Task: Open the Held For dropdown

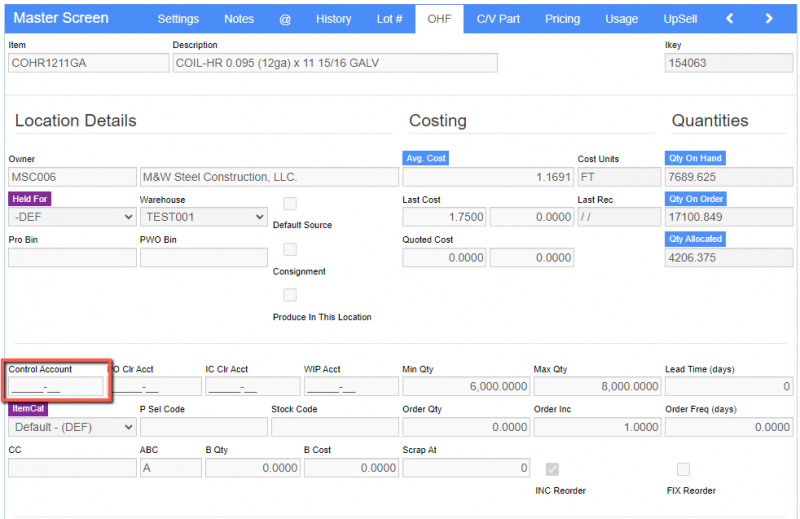Action: coord(72,217)
